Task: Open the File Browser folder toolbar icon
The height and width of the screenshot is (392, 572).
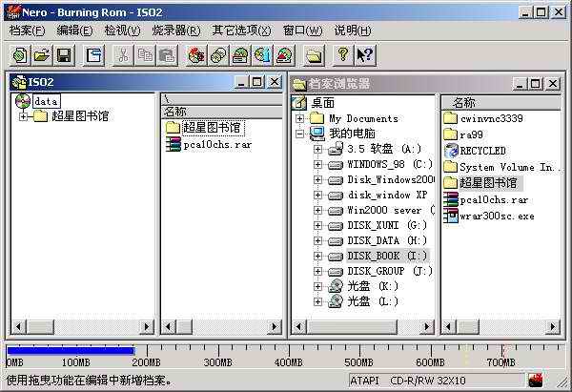Action: point(314,55)
